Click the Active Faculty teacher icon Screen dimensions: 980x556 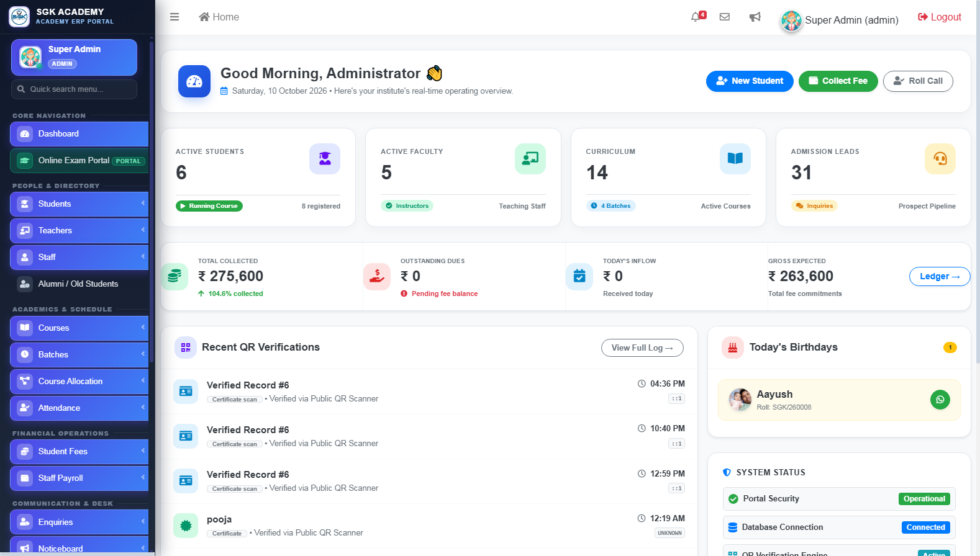coord(530,159)
